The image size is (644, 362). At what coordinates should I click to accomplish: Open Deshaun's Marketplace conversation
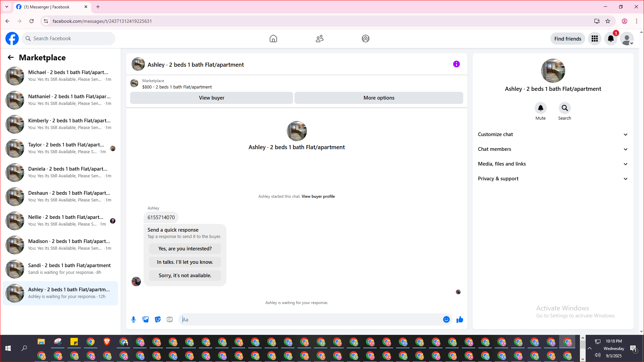60,197
